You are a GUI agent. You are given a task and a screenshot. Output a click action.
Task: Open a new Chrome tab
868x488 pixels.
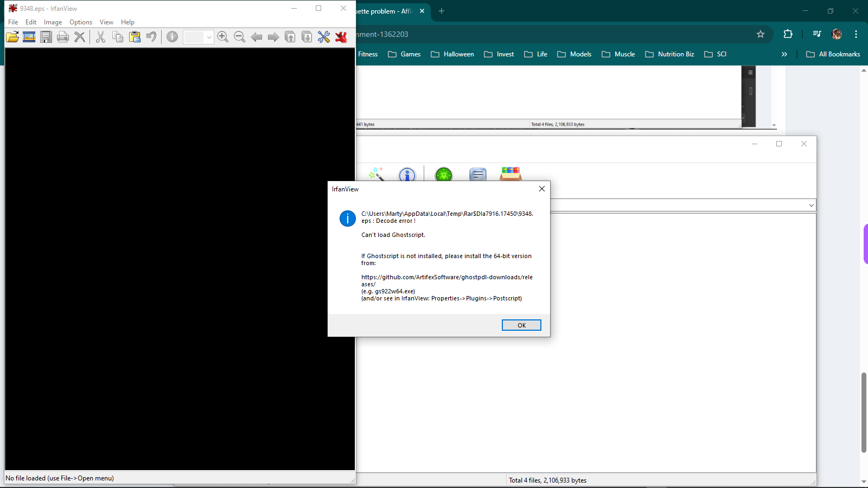click(442, 11)
